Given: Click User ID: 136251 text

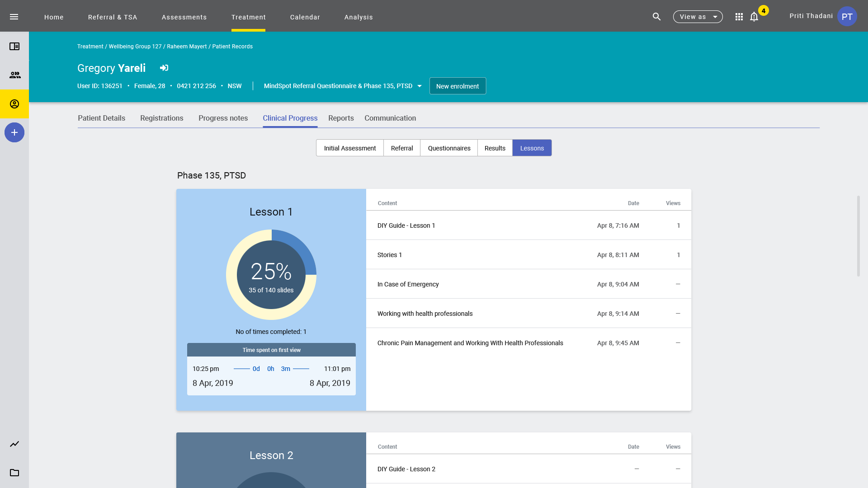Looking at the screenshot, I should [100, 86].
